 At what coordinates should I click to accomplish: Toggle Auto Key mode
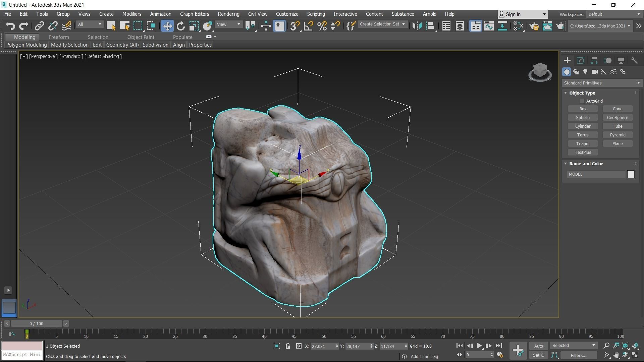(538, 346)
